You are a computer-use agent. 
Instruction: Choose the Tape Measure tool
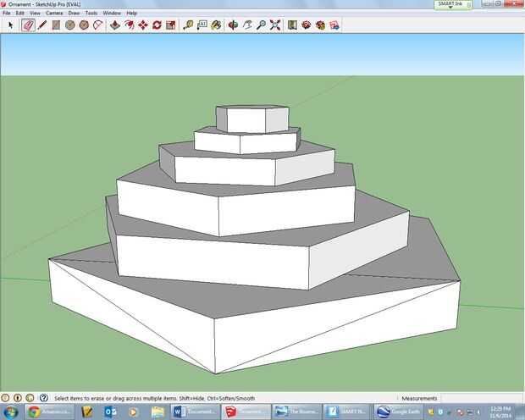[x=188, y=25]
